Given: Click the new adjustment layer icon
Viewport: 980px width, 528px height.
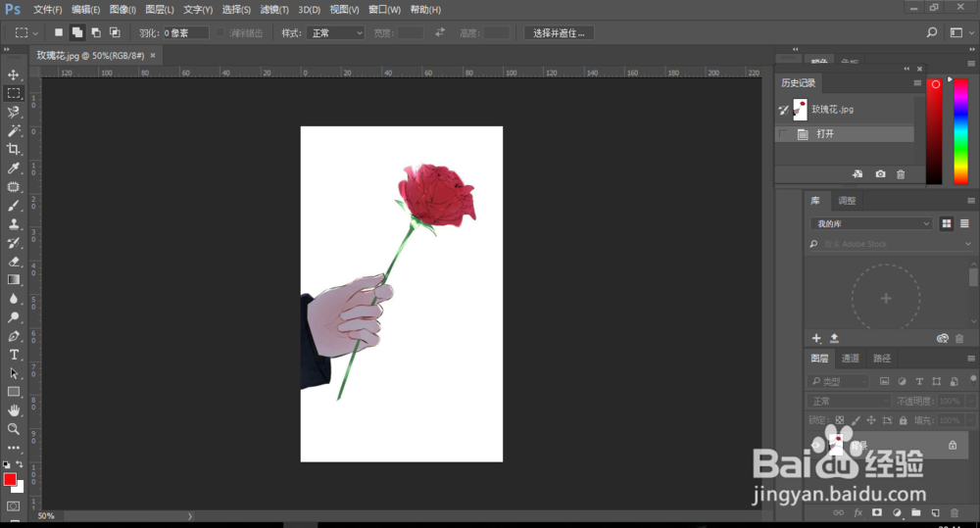Looking at the screenshot, I should 897,513.
